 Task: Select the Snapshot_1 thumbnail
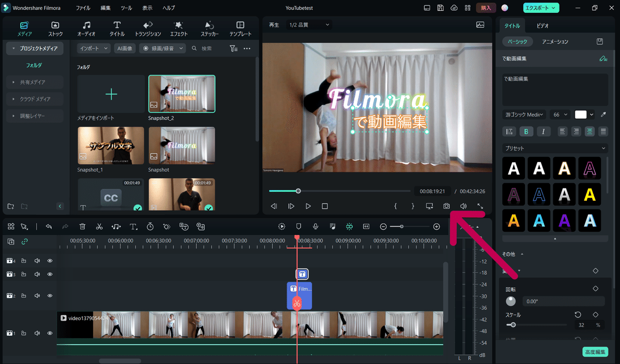pos(111,146)
